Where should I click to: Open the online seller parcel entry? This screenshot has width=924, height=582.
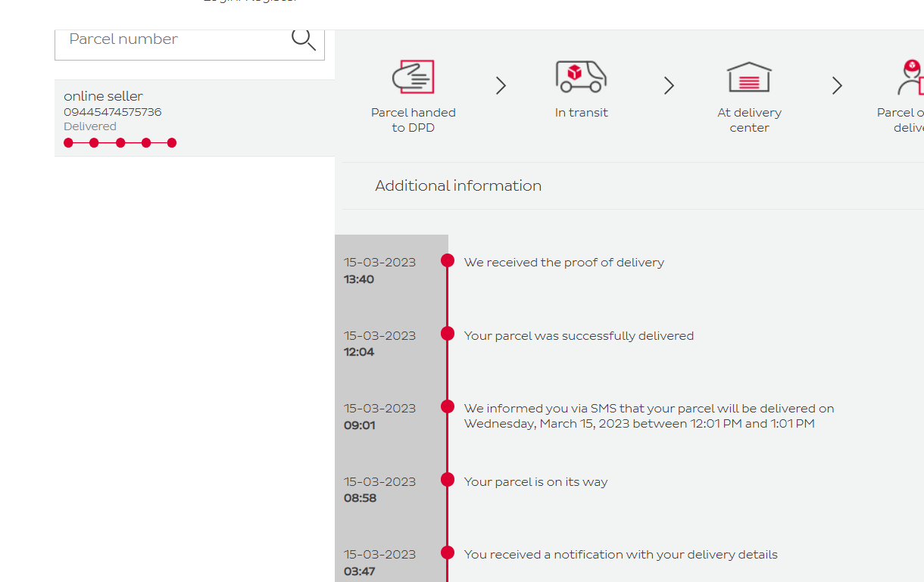pos(103,96)
